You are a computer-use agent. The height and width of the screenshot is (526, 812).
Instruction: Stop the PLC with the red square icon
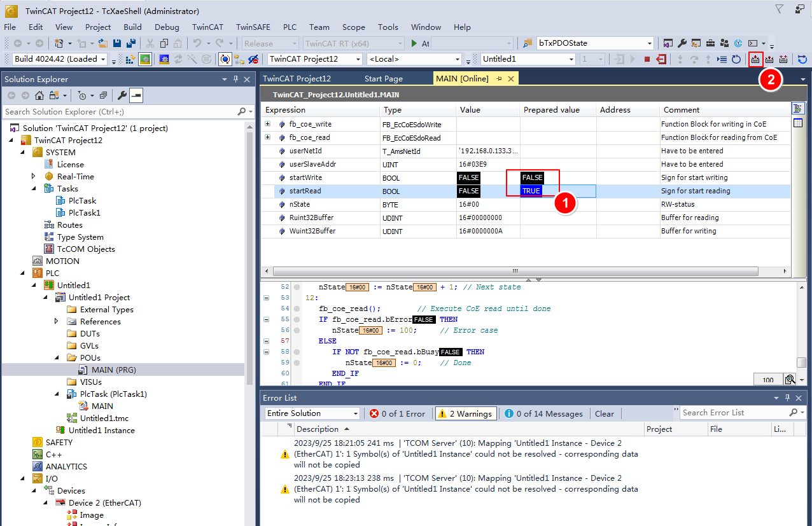pos(647,59)
